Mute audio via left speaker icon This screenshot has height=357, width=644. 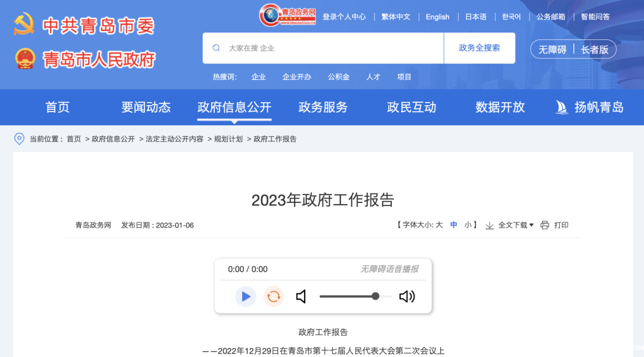pos(301,297)
